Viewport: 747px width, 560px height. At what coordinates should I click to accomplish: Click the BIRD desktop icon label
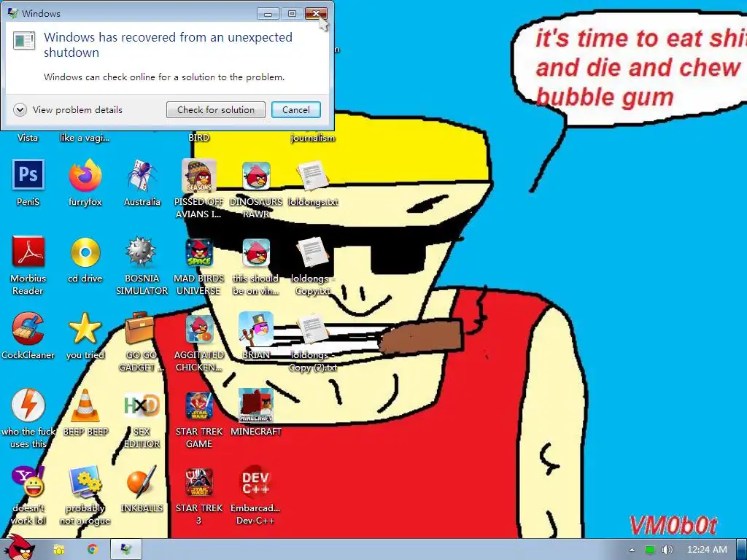198,138
